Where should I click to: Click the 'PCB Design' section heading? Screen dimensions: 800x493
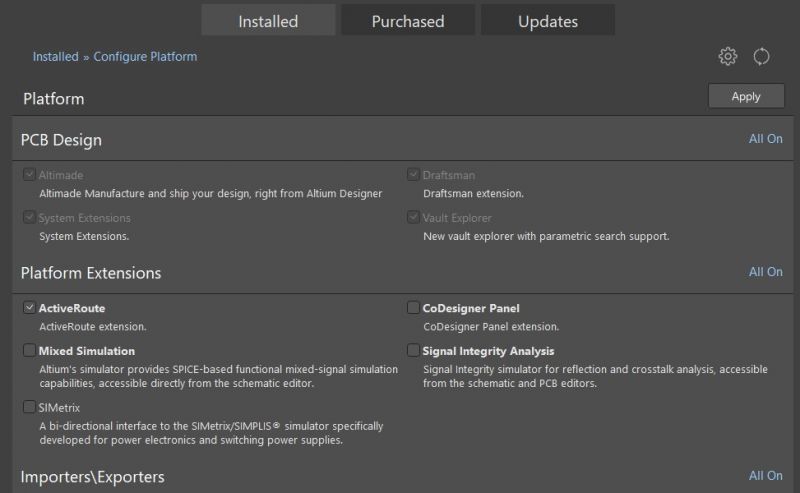click(61, 140)
